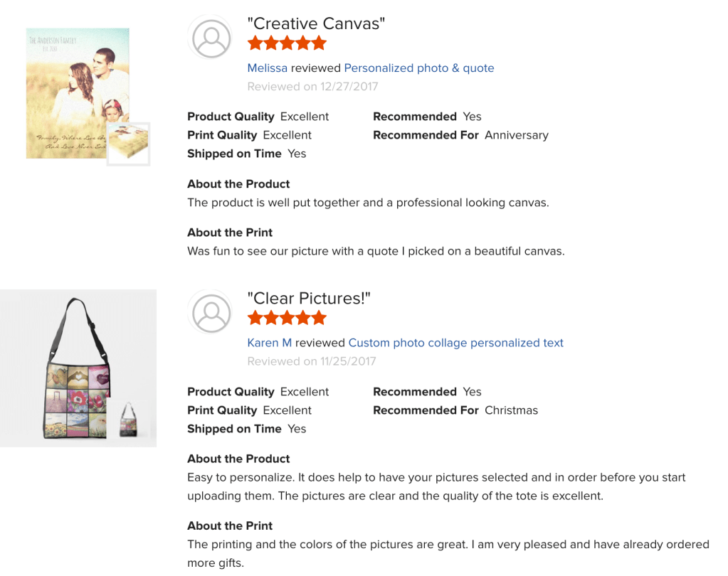The image size is (728, 576).
Task: Click the Reviewed on 11/25/2017 date text
Action: pos(311,361)
